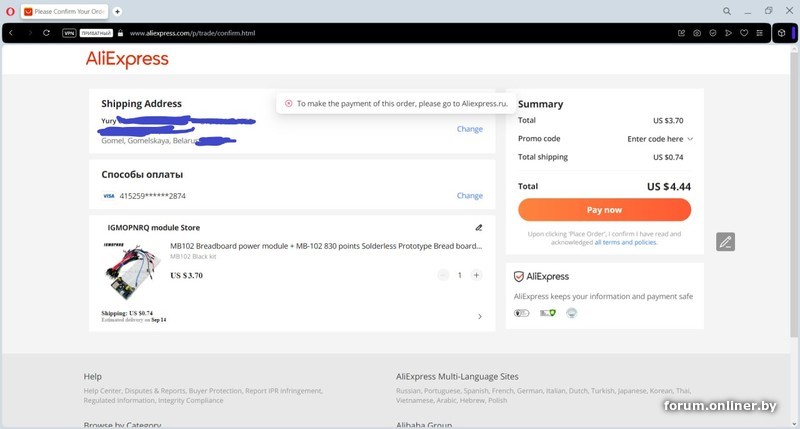Click the Opera sidebar purple handle
This screenshot has width=800, height=429.
[794, 33]
